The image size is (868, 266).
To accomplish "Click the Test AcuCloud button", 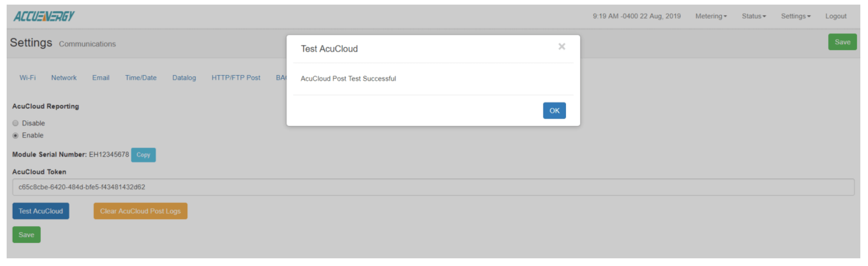I will [41, 211].
